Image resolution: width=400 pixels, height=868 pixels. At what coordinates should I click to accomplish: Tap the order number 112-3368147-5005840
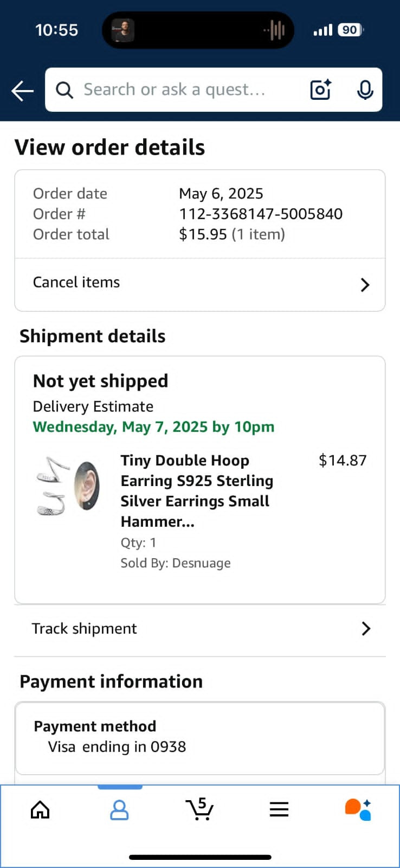point(261,214)
